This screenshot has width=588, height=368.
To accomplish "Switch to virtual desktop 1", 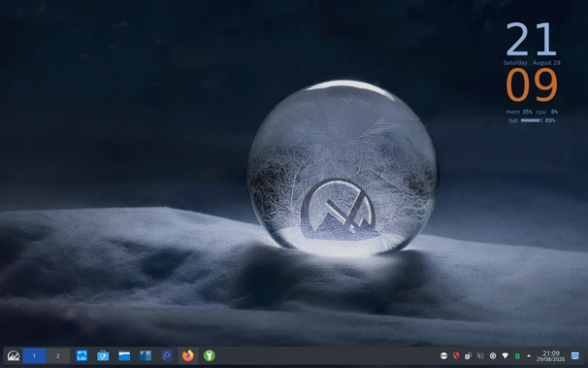I will coord(34,355).
